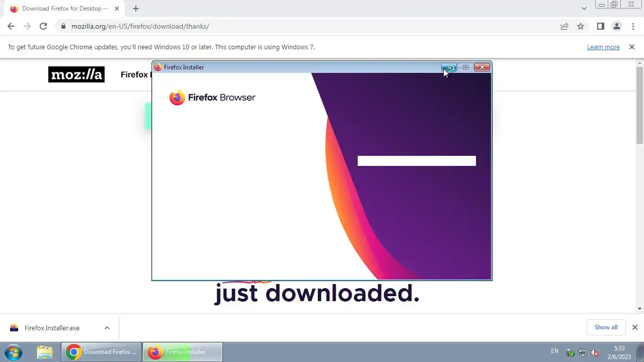Close the Firefox Installer window
This screenshot has width=644, height=362.
pyautogui.click(x=482, y=67)
